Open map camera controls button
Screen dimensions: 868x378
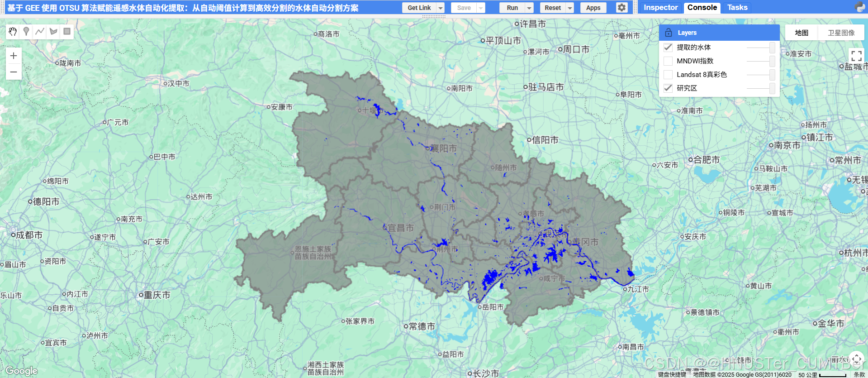click(857, 359)
